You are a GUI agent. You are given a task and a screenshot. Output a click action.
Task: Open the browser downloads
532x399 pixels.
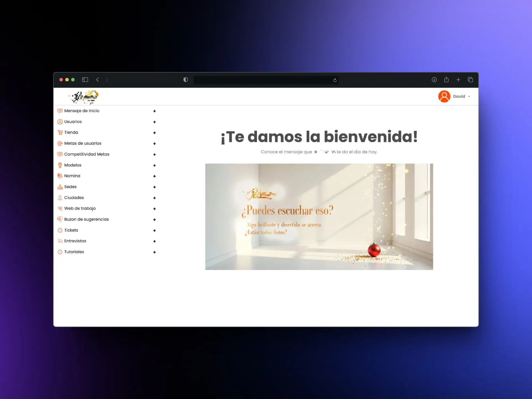pyautogui.click(x=434, y=80)
